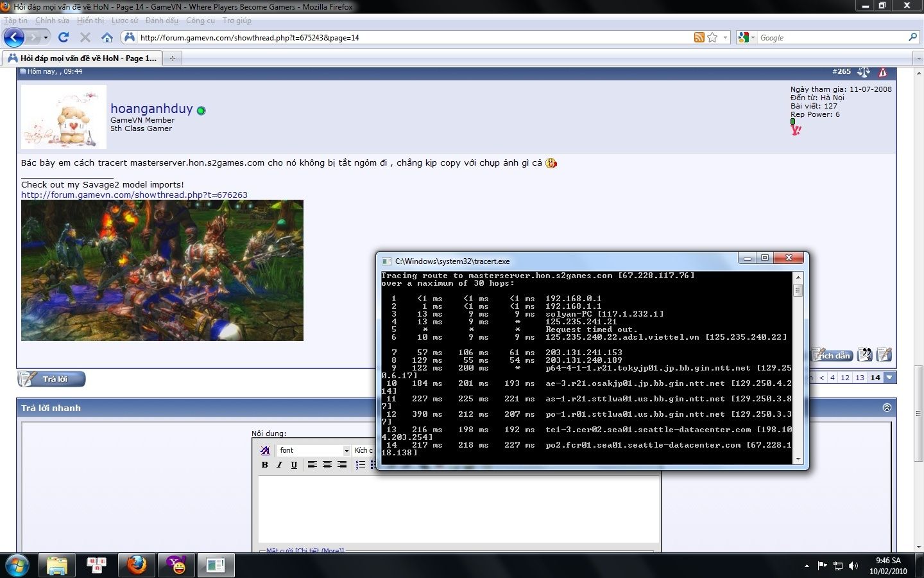The width and height of the screenshot is (924, 578).
Task: Open Yahoo Messenger from taskbar
Action: [176, 566]
